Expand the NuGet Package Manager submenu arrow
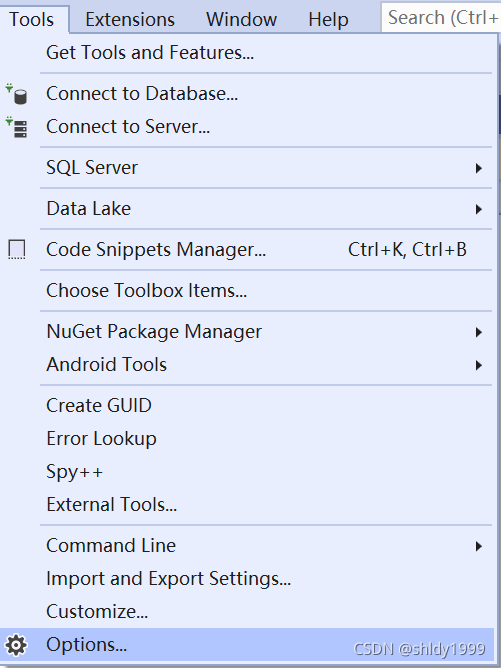 (479, 332)
